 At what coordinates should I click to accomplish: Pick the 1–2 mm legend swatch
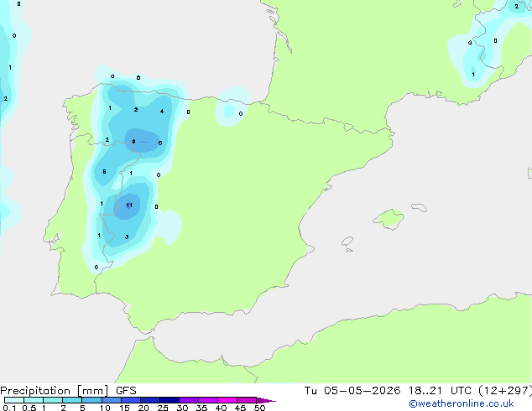coord(53,400)
